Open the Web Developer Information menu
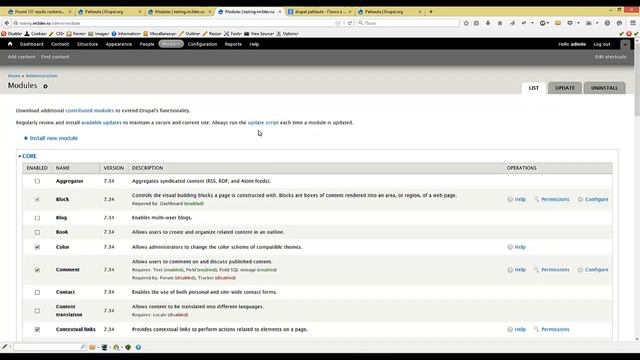This screenshot has height=360, width=640. coord(126,34)
